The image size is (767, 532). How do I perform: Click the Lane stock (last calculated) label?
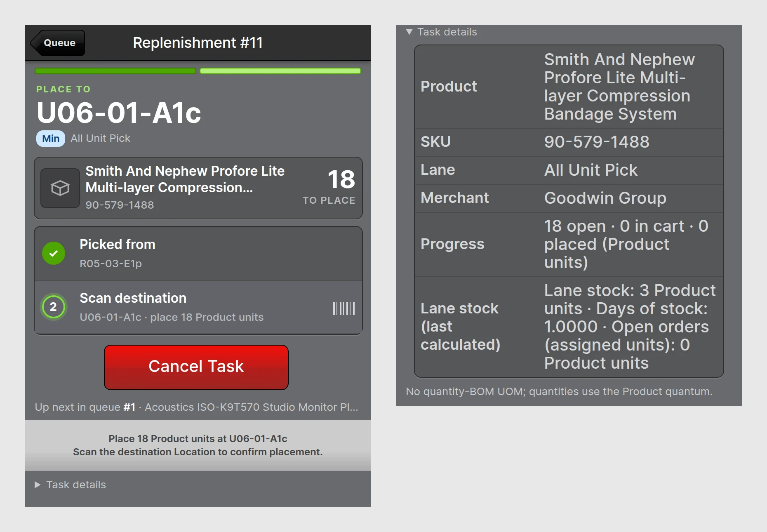click(461, 327)
